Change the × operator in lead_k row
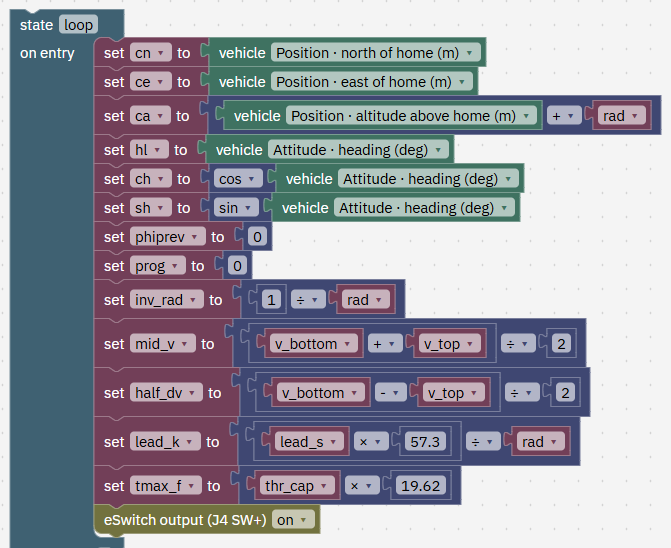The height and width of the screenshot is (548, 671). point(371,442)
